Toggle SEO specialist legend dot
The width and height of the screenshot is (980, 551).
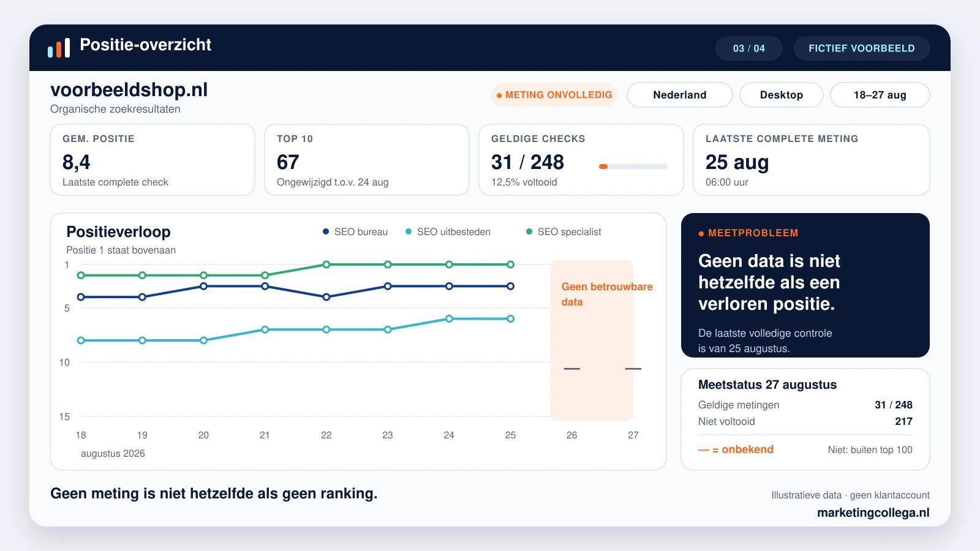[529, 231]
